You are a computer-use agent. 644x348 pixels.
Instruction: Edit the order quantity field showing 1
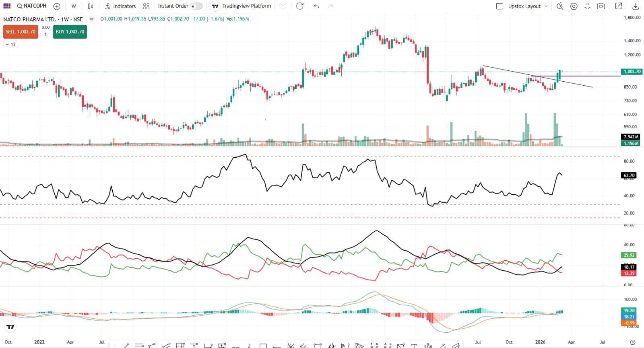tap(45, 35)
